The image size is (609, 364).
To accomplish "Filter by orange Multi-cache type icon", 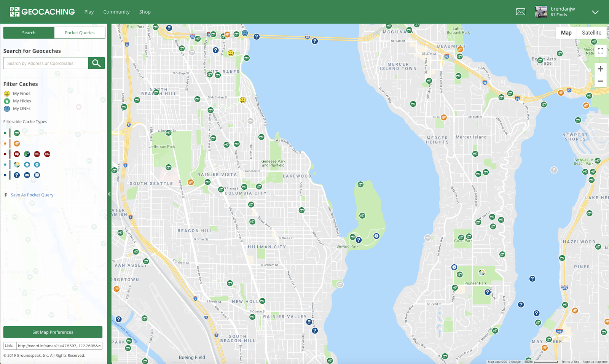I will point(17,144).
